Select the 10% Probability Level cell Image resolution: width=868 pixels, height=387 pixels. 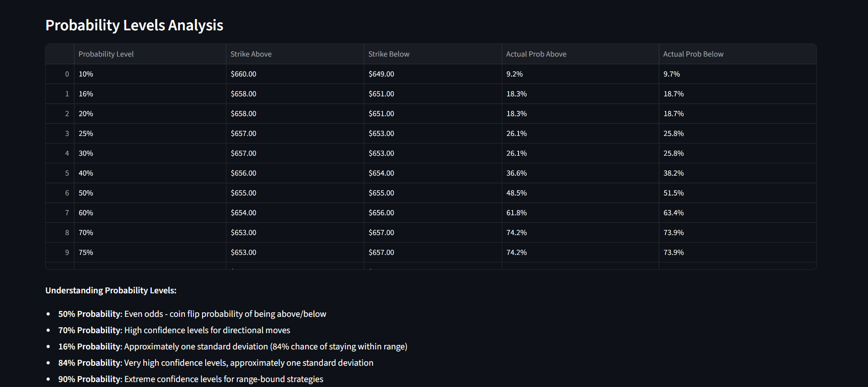[86, 74]
